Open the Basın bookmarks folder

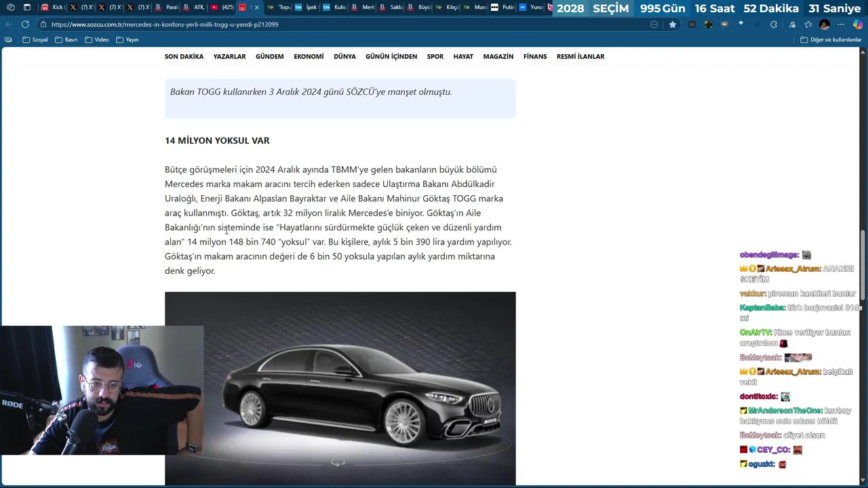(x=66, y=40)
